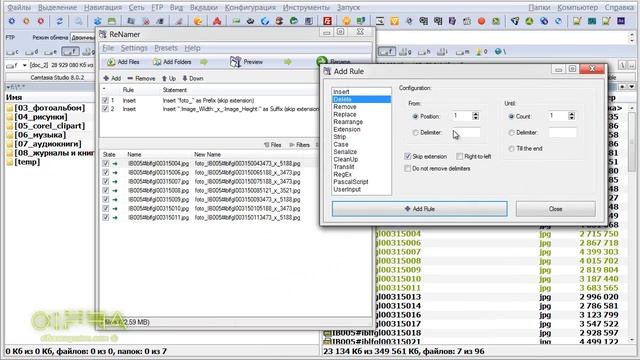Image resolution: width=640 pixels, height=360 pixels.
Task: Open the Режим обмена combo box
Action: [83, 37]
